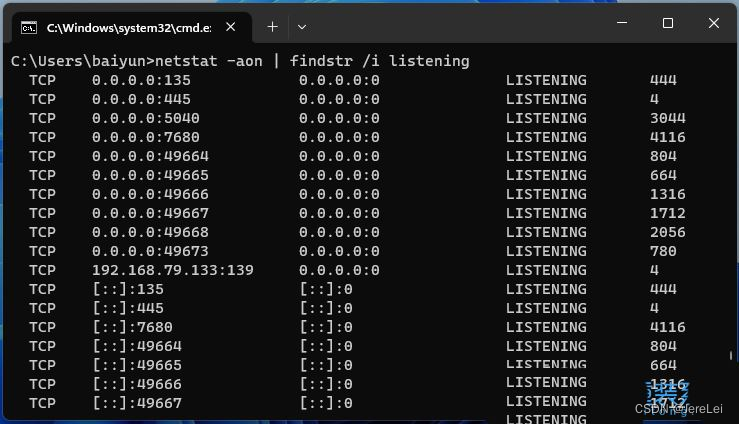
Task: Click PID 1712 in 0.0.0.0:49667 row
Action: [668, 213]
